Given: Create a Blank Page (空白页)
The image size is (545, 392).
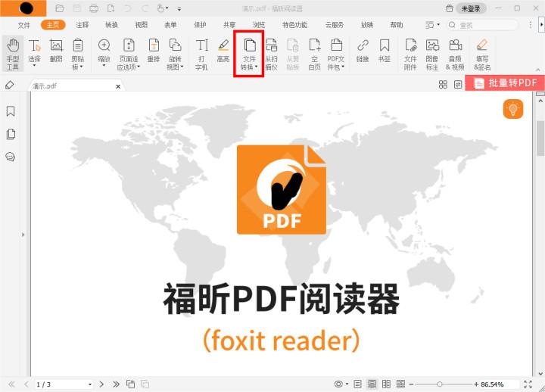Looking at the screenshot, I should coord(315,54).
